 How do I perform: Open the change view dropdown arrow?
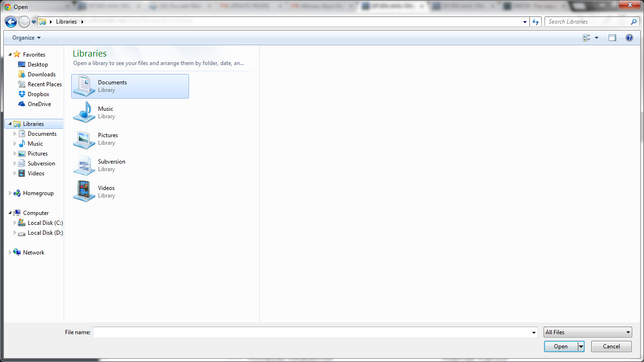click(596, 38)
